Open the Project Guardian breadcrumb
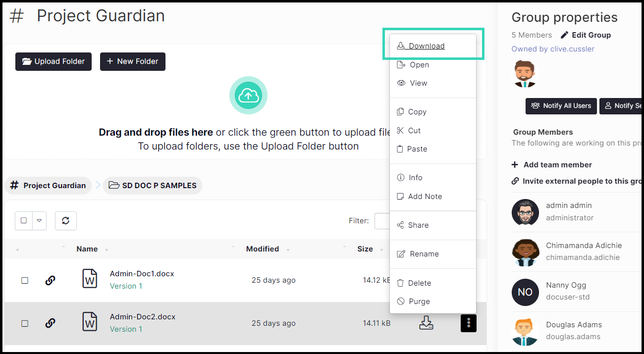The image size is (644, 354). [49, 186]
